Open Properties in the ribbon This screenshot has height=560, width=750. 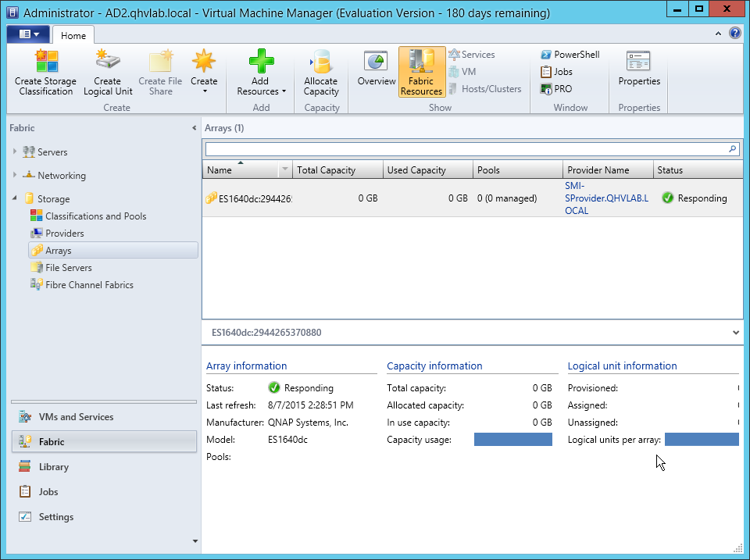pos(639,69)
